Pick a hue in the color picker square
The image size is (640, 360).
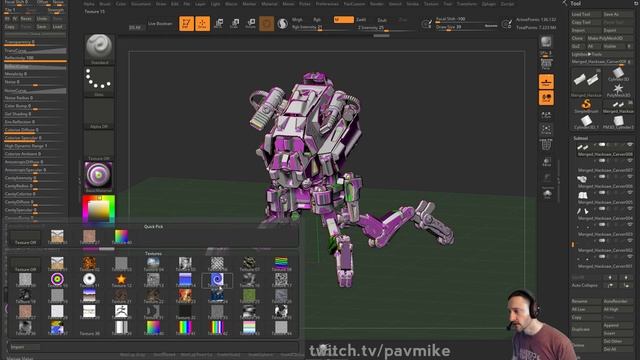(x=99, y=210)
